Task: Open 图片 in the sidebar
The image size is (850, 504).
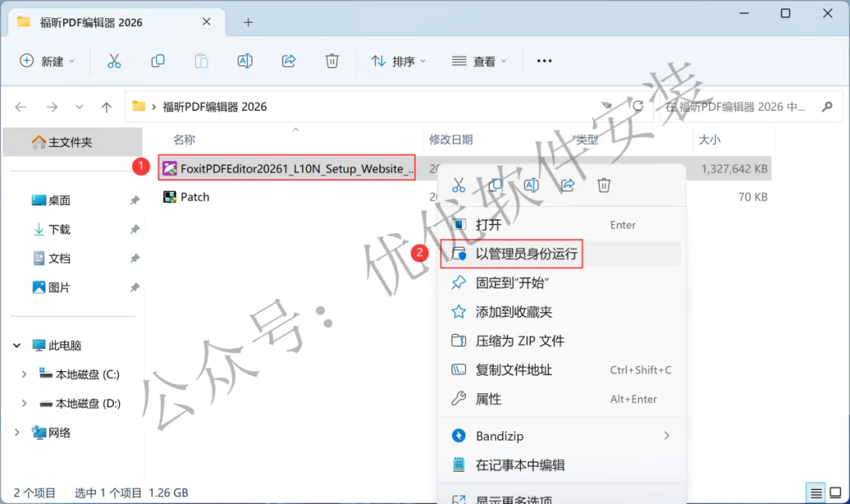Action: (59, 288)
